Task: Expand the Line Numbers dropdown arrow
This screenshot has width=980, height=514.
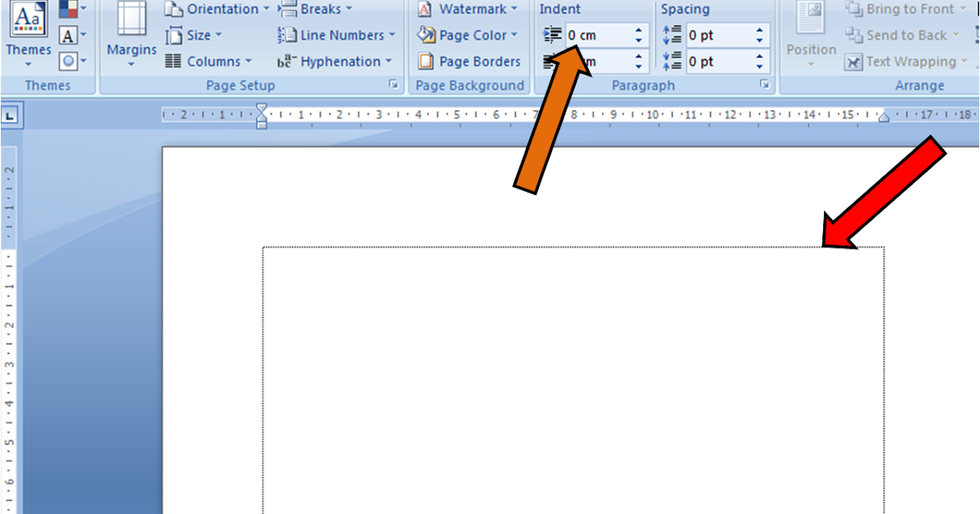Action: coord(392,36)
